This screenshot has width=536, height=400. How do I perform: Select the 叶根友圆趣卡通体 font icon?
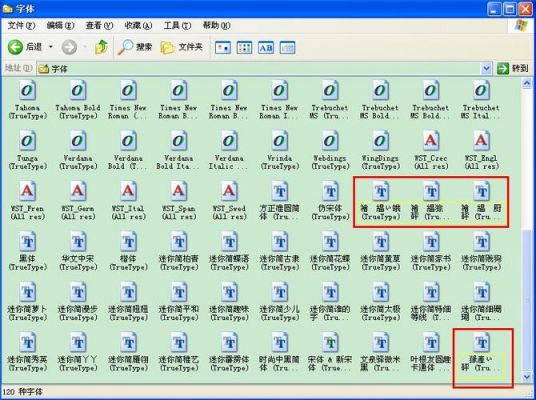coord(431,343)
